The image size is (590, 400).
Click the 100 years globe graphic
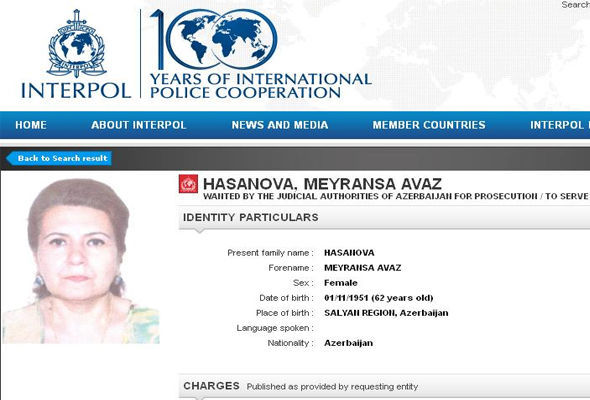click(214, 40)
